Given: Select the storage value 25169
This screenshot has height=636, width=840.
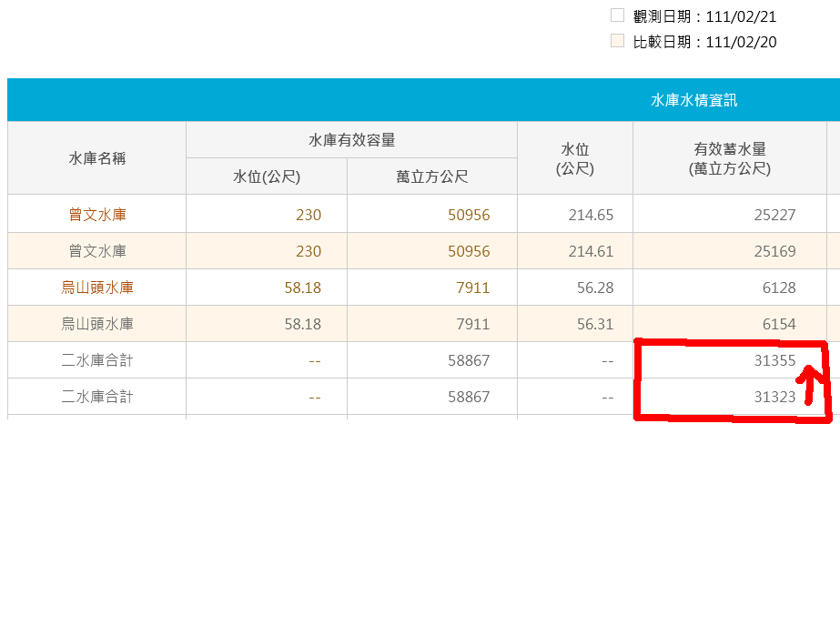Looking at the screenshot, I should [774, 251].
